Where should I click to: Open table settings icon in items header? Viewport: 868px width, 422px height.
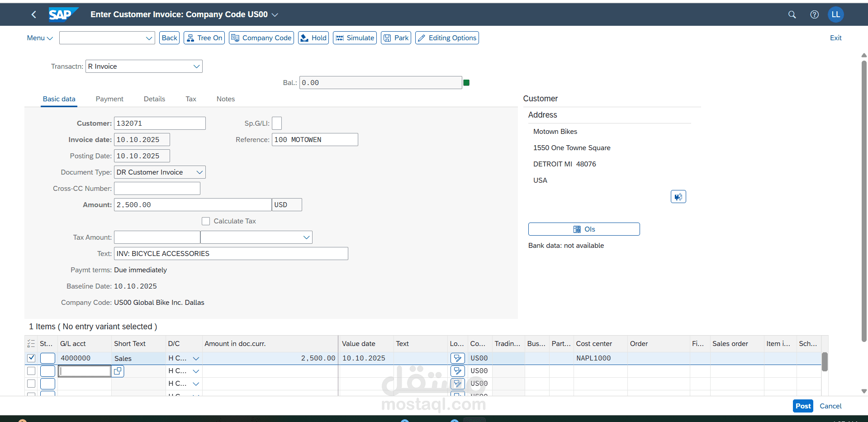(31, 344)
